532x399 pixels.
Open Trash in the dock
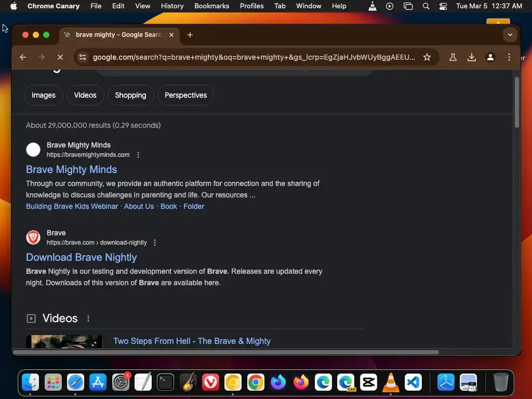501,382
